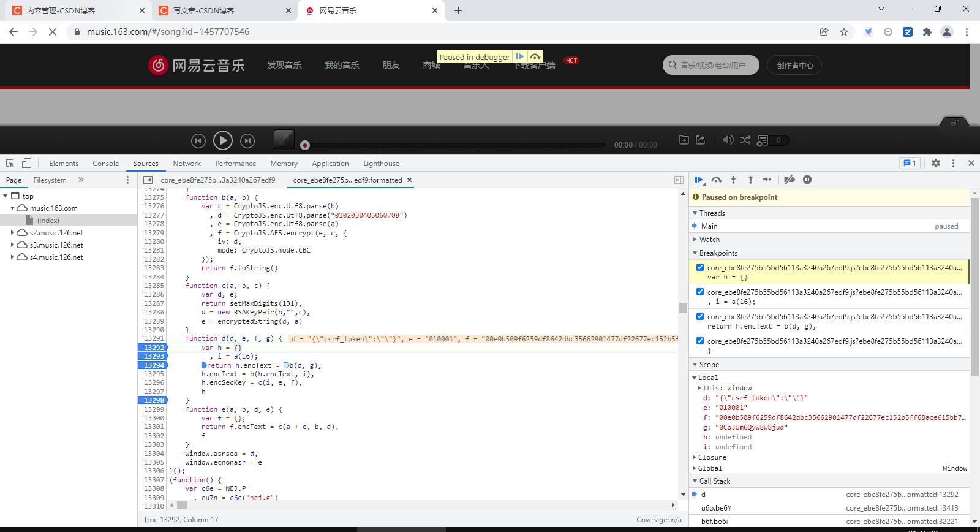The height and width of the screenshot is (532, 980).
Task: Click the browser address bar URL
Action: (x=168, y=32)
